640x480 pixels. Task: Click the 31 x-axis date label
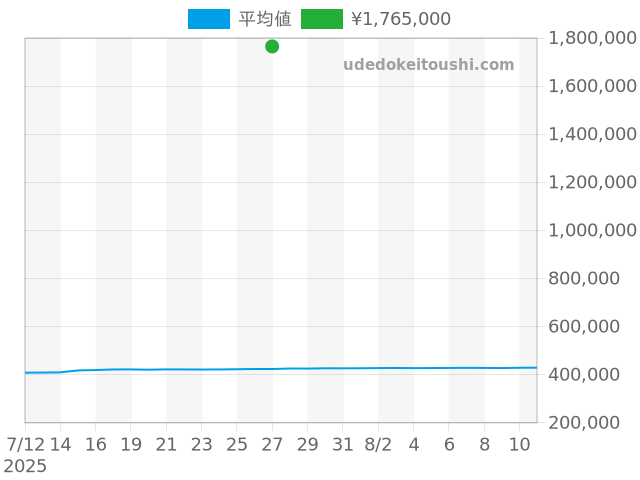pyautogui.click(x=342, y=444)
